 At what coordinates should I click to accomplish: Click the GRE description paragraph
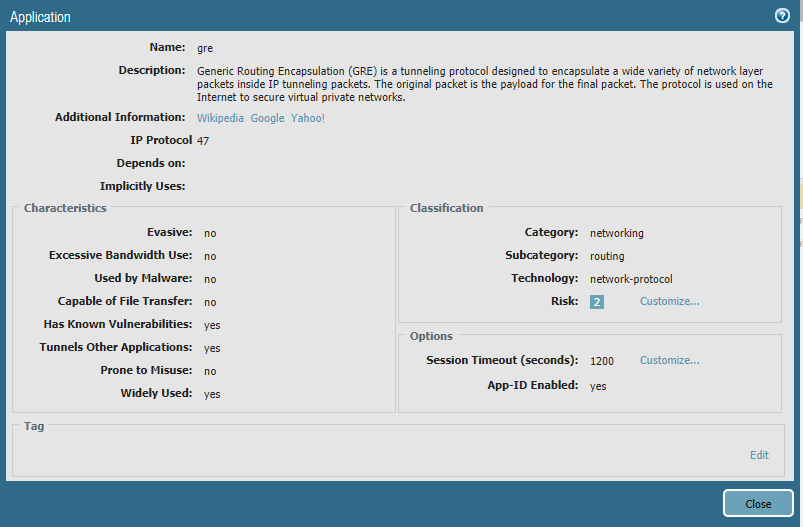(484, 84)
